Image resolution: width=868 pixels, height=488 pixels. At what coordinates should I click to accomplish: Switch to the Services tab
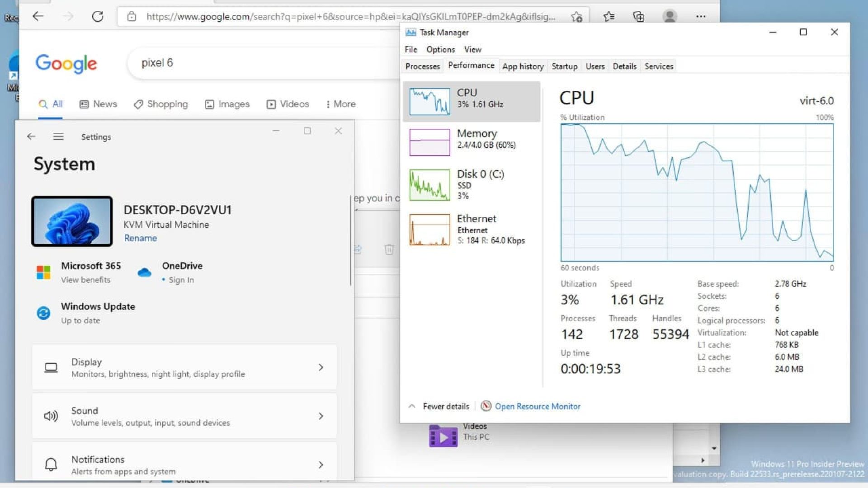point(659,66)
